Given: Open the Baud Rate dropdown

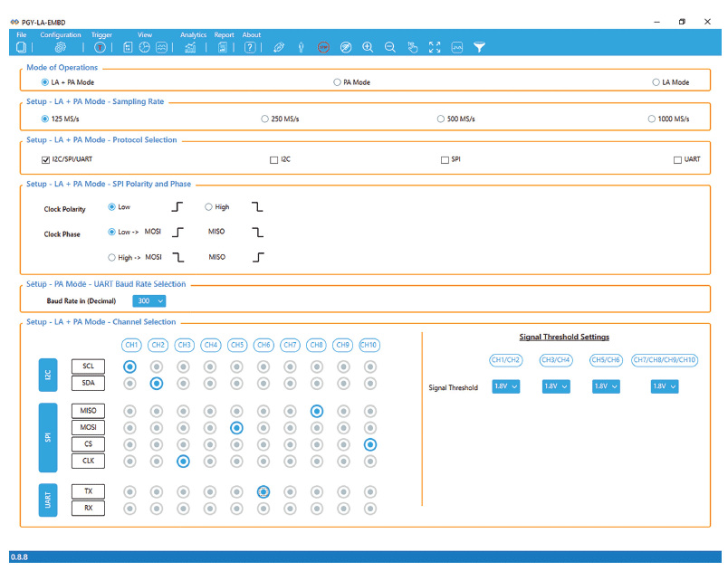Looking at the screenshot, I should (x=149, y=301).
